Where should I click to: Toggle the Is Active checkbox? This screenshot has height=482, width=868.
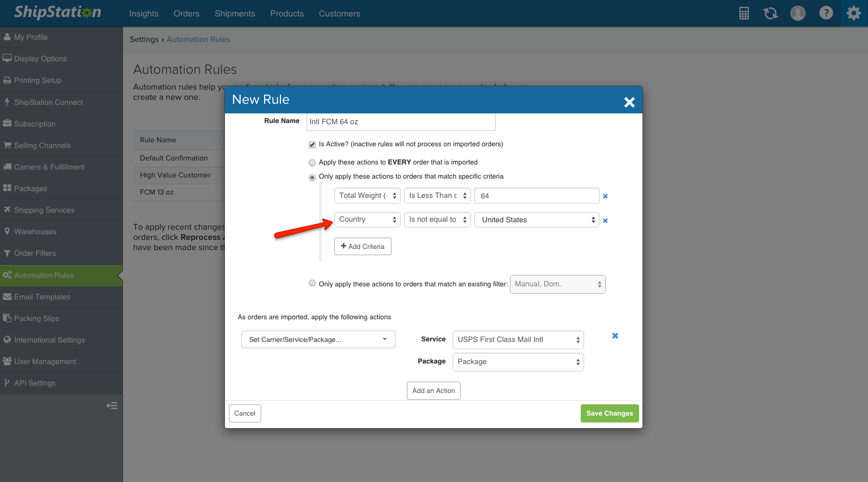point(312,145)
